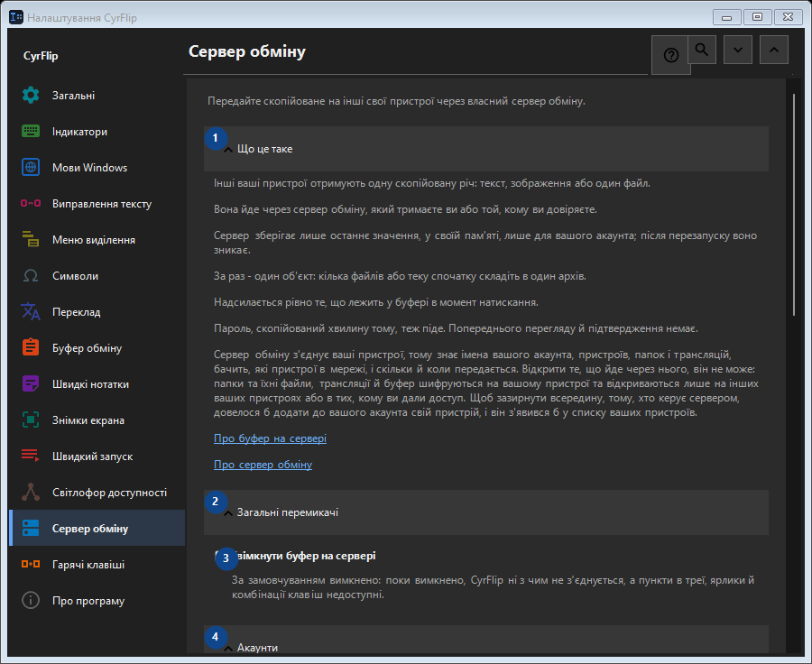812x664 pixels.
Task: Click the description starting За замовчуванням вимкнено
Action: (493, 587)
